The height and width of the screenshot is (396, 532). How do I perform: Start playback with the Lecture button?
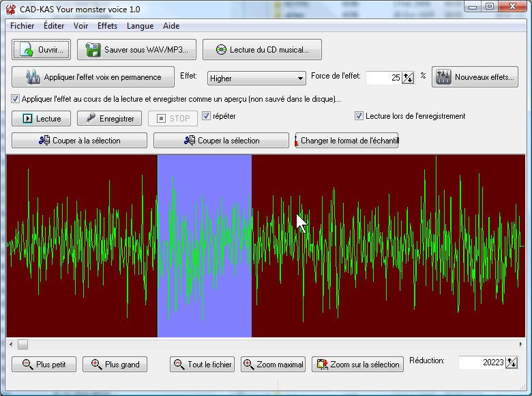tap(42, 118)
